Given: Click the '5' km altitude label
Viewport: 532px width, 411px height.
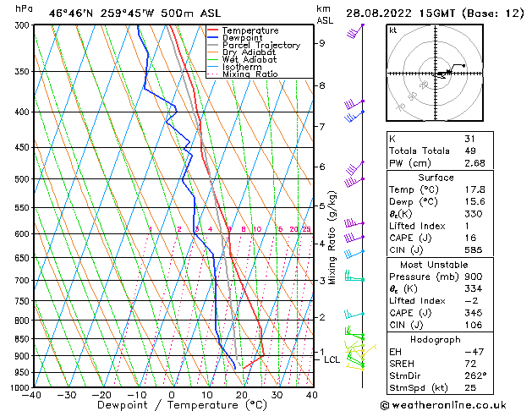Looking at the screenshot, I should click(321, 205).
